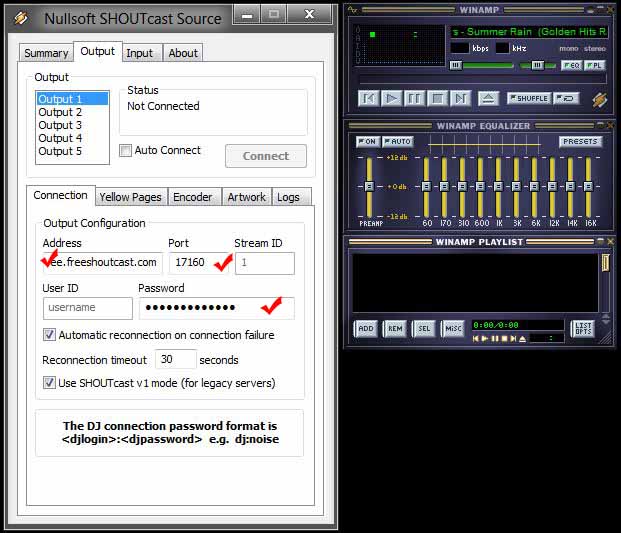Toggle Use SHOUTcast v1 mode checkbox
Viewport: 621px width, 533px height.
50,383
